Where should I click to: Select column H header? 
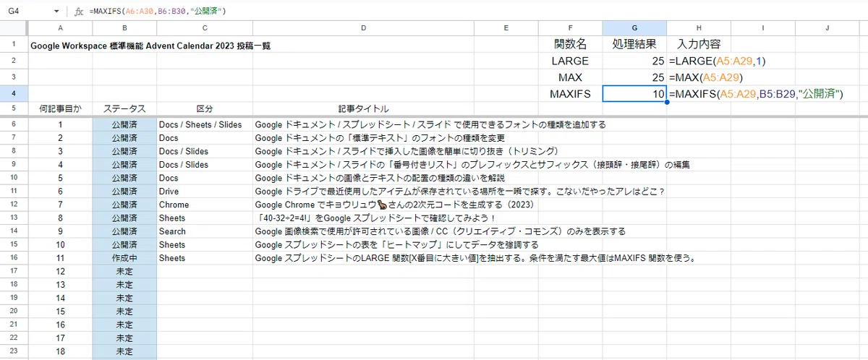[699, 28]
